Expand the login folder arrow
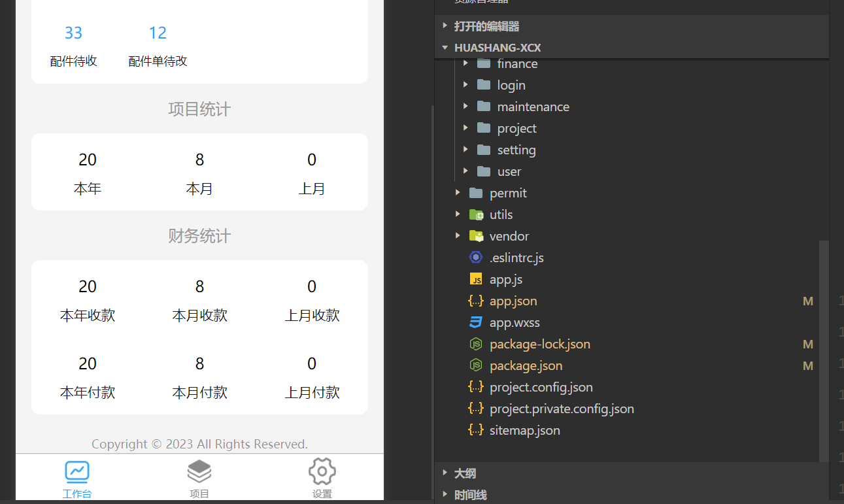Image resolution: width=844 pixels, height=504 pixels. 465,85
